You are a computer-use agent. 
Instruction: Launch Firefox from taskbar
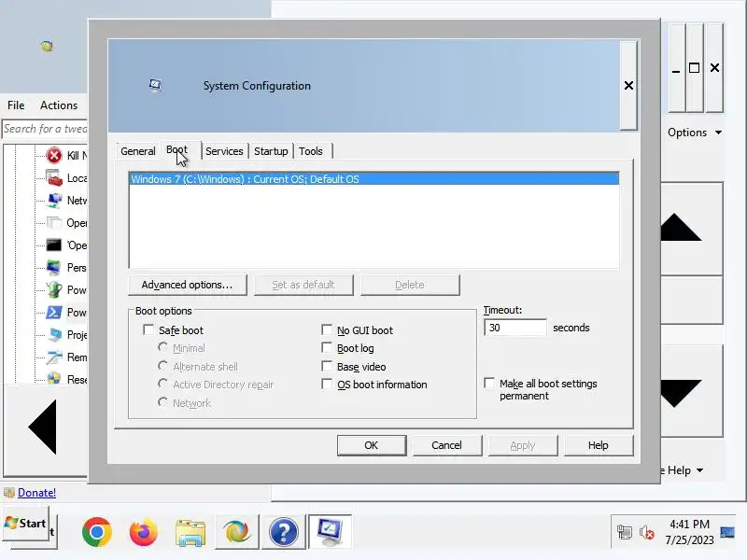[144, 531]
